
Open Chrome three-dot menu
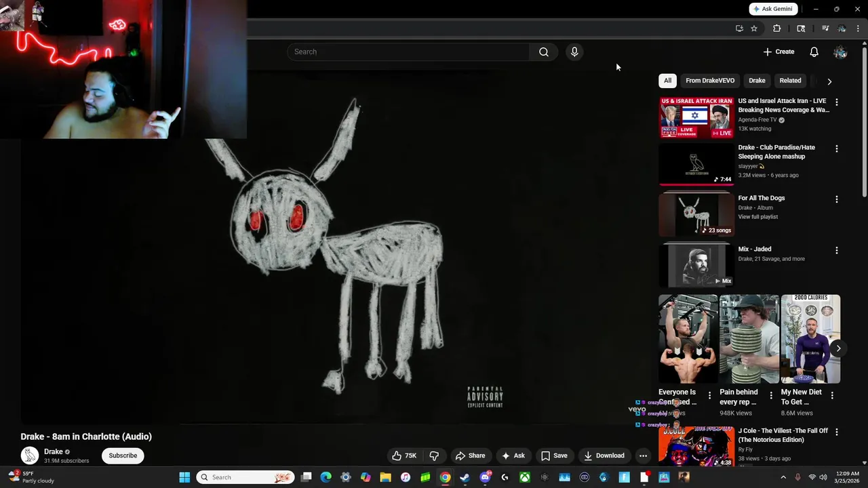tap(858, 28)
